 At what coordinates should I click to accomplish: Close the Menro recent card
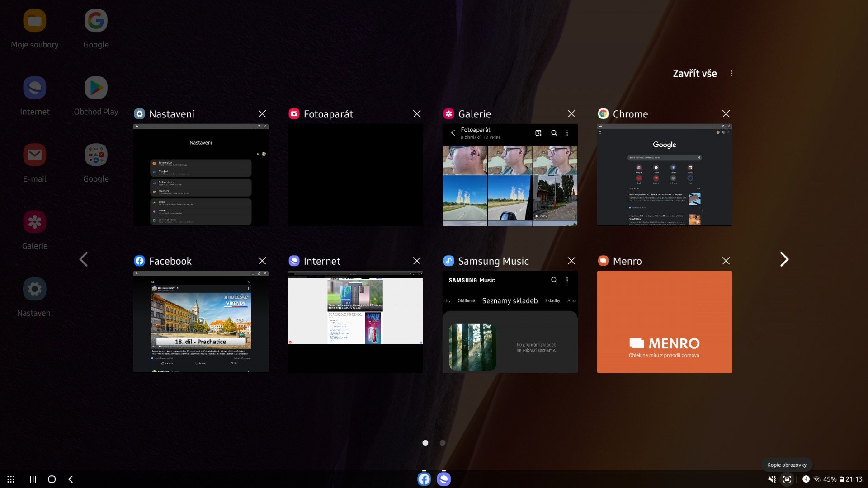726,261
